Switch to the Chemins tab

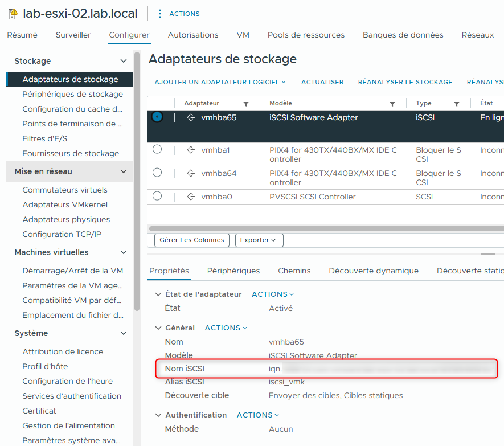[294, 271]
